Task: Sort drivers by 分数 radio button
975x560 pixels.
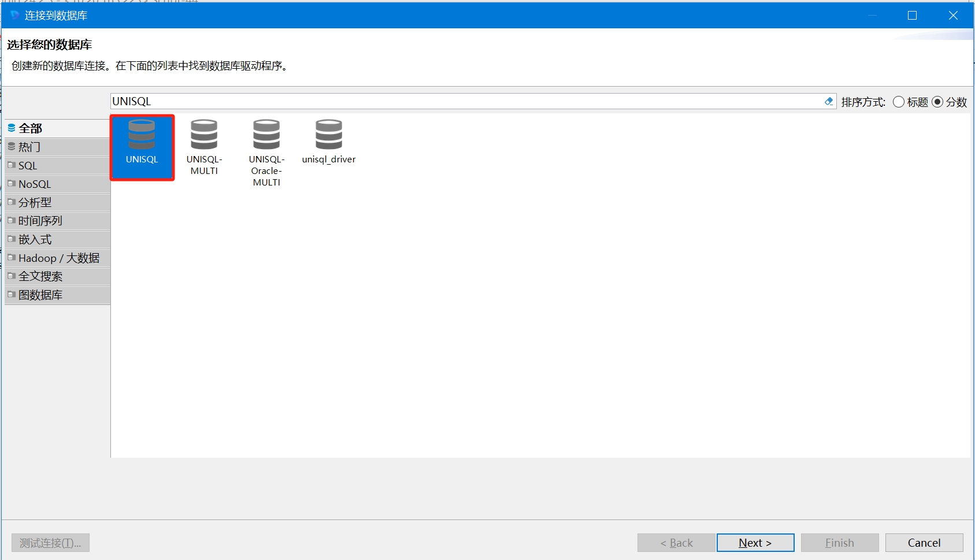Action: tap(937, 102)
